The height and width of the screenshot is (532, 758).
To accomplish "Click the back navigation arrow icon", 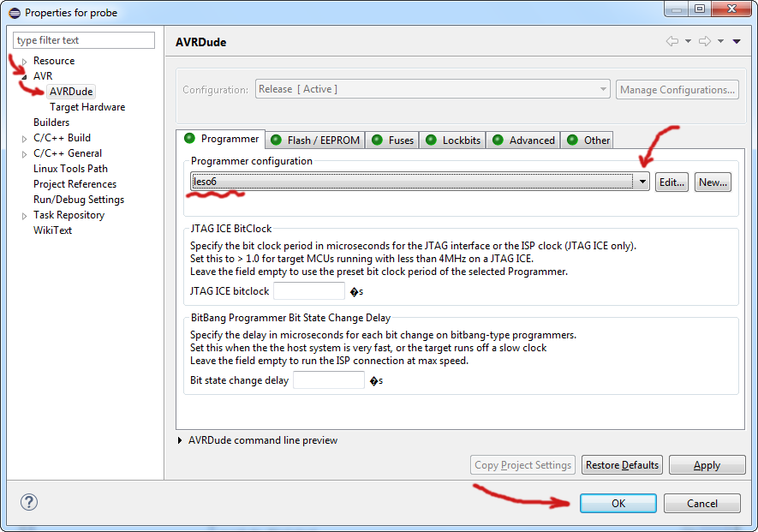I will coord(672,42).
